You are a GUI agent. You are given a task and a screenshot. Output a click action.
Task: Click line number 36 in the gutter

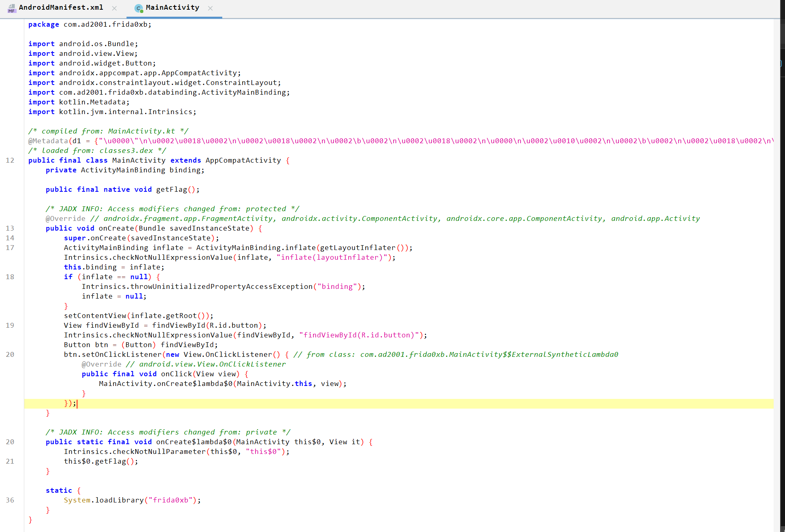[x=10, y=500]
